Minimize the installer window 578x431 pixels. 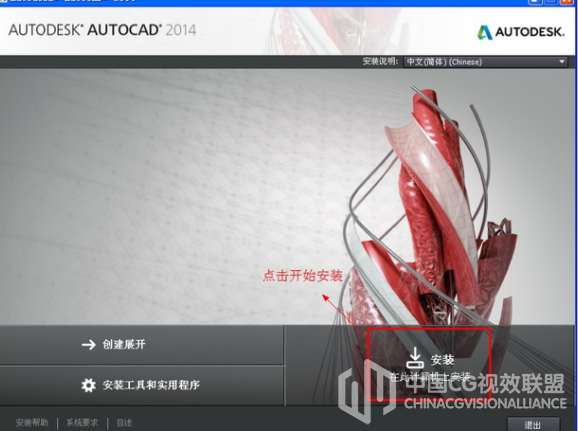coord(535,1)
